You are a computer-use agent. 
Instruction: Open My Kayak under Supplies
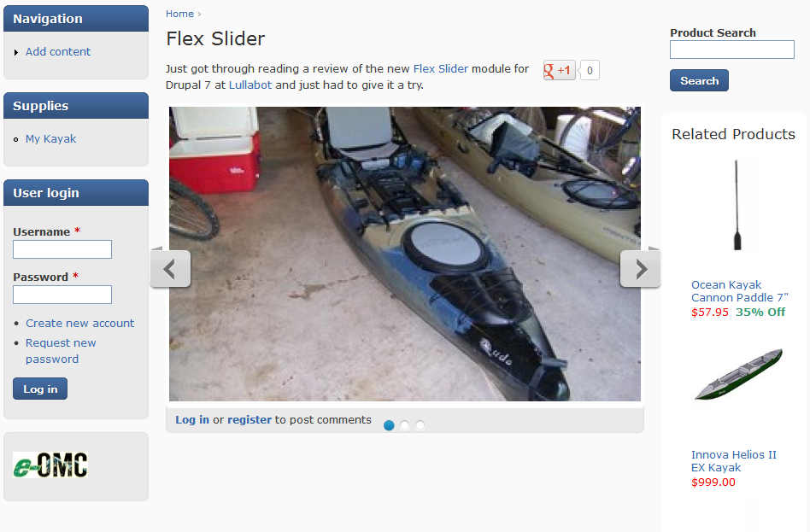point(50,139)
